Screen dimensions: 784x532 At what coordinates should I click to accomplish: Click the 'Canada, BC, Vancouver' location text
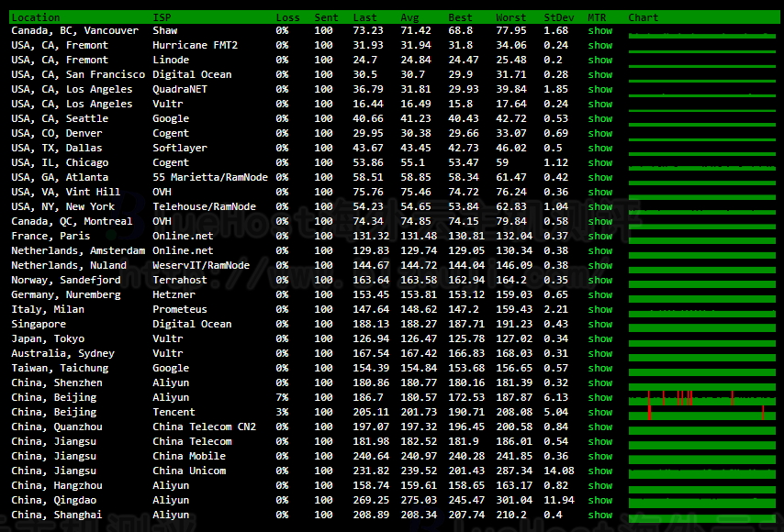point(75,30)
